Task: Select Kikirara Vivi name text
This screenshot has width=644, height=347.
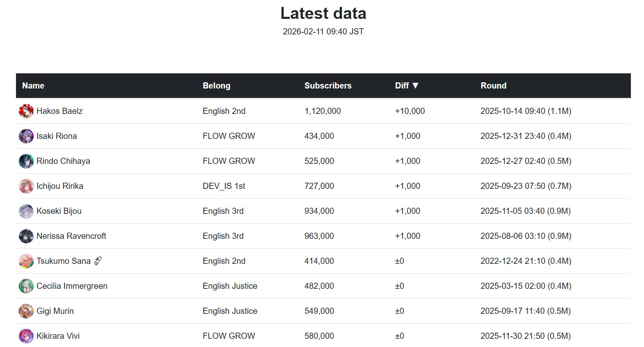Action: (x=58, y=336)
